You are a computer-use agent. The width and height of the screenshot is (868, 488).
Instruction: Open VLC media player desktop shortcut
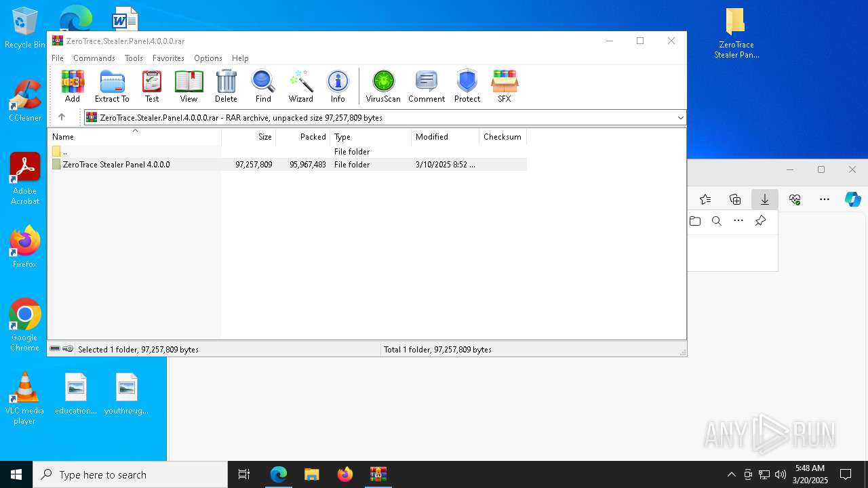click(x=25, y=399)
